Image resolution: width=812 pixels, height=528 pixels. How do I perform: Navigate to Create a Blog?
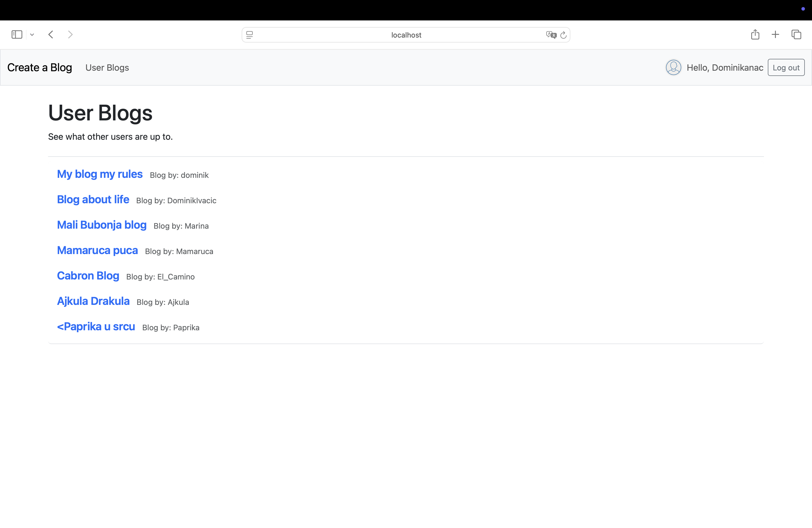(x=39, y=67)
